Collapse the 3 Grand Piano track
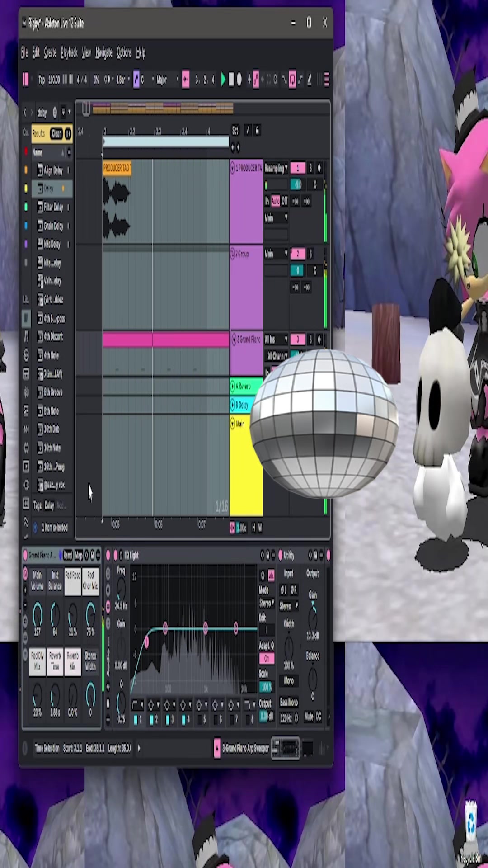Image resolution: width=488 pixels, height=868 pixels. tap(234, 339)
